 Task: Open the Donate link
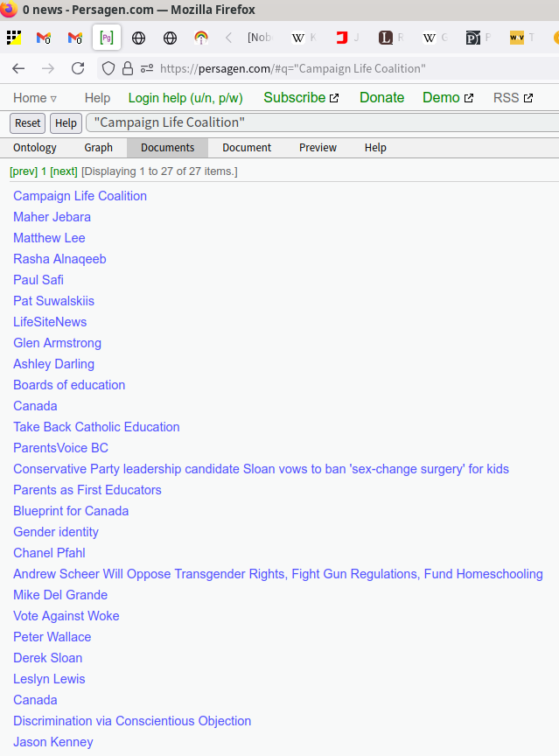[381, 97]
